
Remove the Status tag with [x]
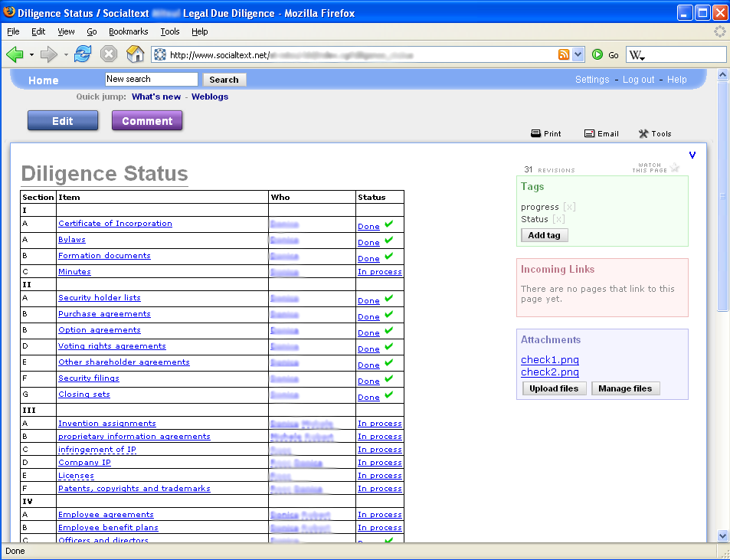coord(558,219)
